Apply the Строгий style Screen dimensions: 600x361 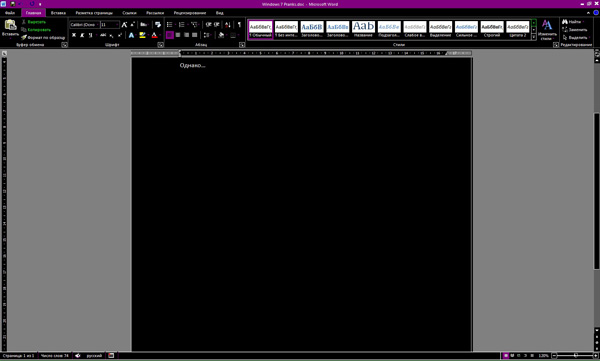coord(492,29)
